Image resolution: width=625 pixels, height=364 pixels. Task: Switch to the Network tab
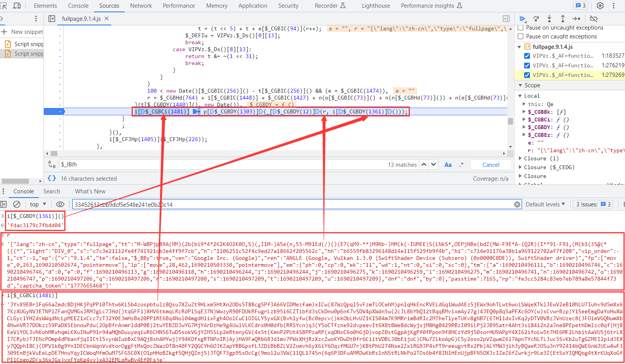point(141,6)
